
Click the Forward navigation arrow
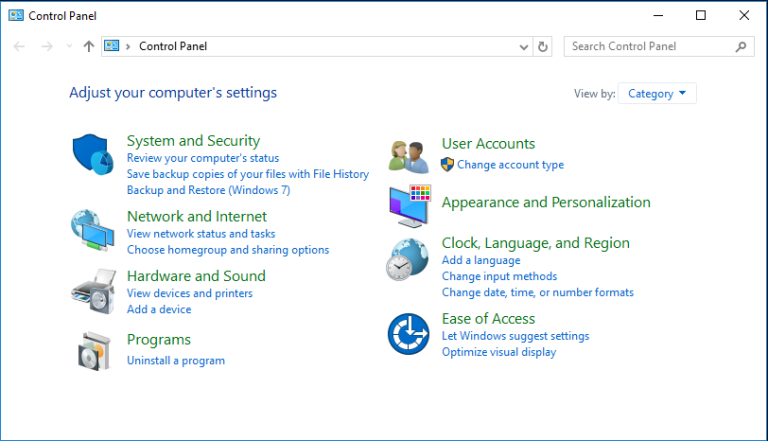(47, 47)
